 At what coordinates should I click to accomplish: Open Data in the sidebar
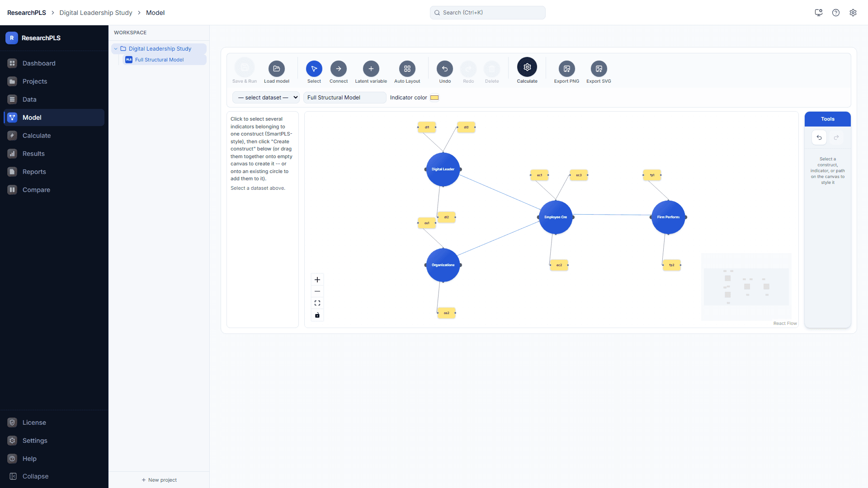(x=54, y=99)
